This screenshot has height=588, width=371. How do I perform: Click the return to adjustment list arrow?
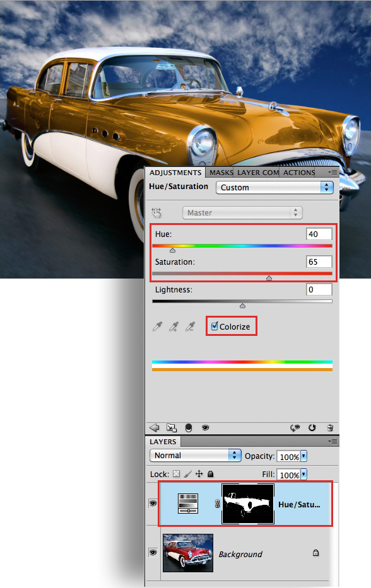[x=154, y=427]
